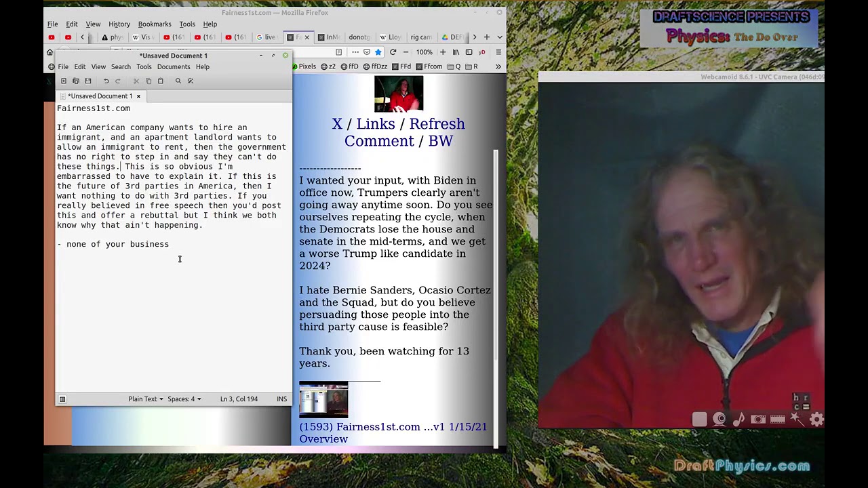Image resolution: width=868 pixels, height=488 pixels.
Task: Click the video thumbnail above the Overview link
Action: pos(323,400)
